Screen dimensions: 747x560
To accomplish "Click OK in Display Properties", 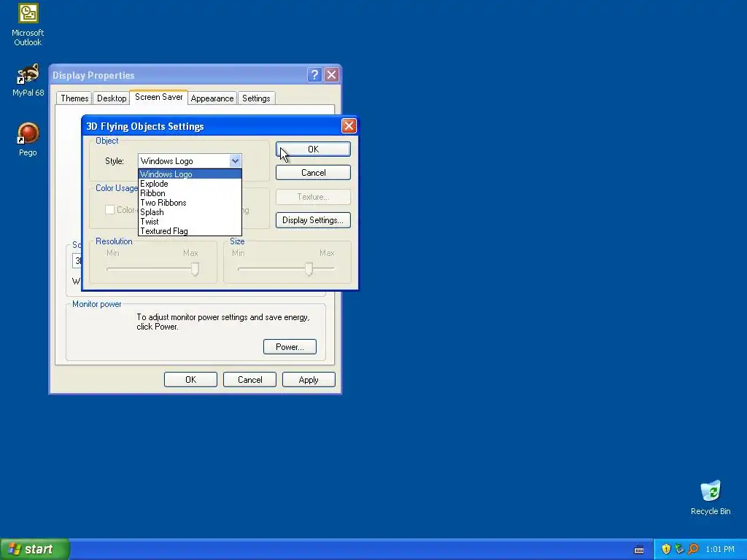I will [x=190, y=379].
